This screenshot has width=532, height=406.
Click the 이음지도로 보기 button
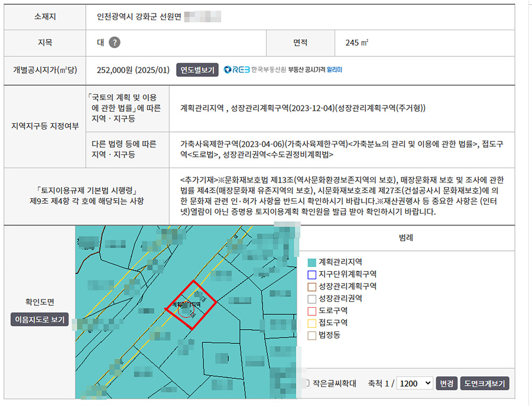40,320
